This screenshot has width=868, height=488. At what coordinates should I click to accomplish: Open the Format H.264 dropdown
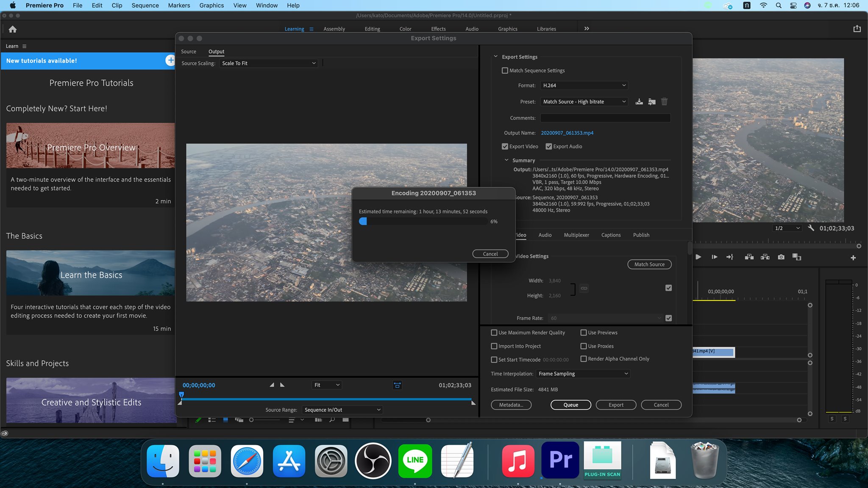(584, 85)
